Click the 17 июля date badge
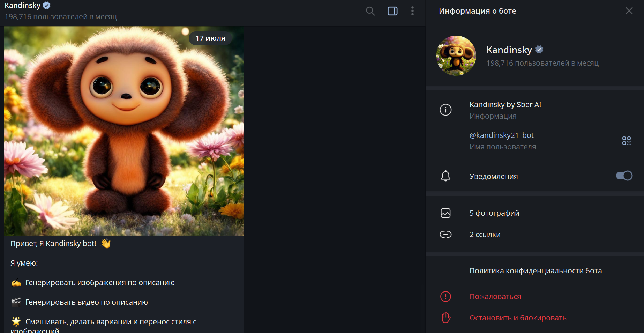644x333 pixels. tap(210, 38)
